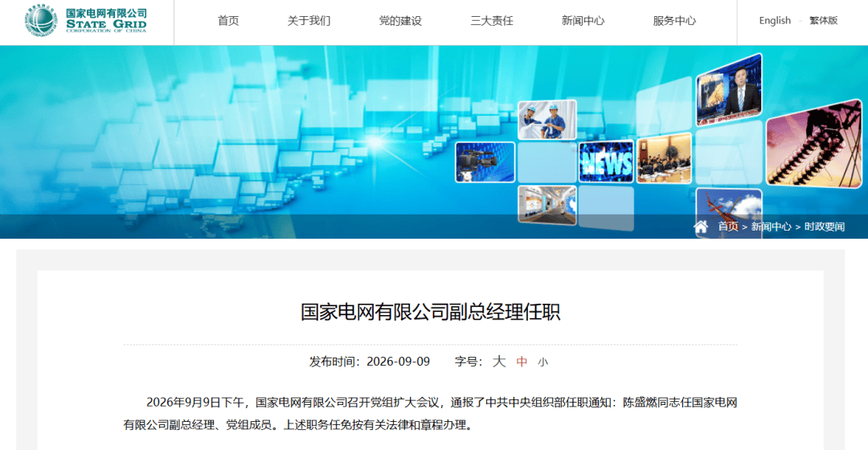Open the 关于我们 menu
The width and height of the screenshot is (868, 450).
pyautogui.click(x=309, y=21)
